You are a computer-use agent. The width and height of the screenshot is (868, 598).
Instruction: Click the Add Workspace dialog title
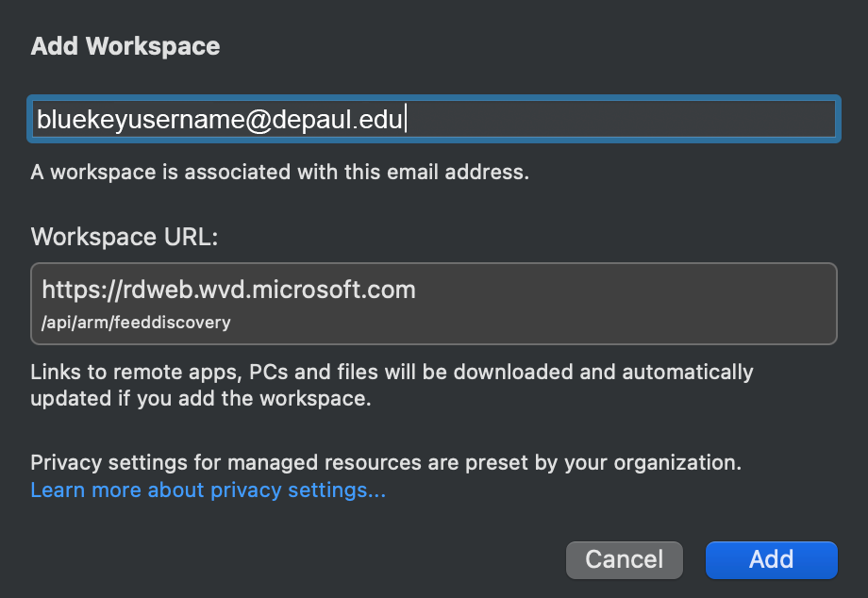(x=125, y=46)
